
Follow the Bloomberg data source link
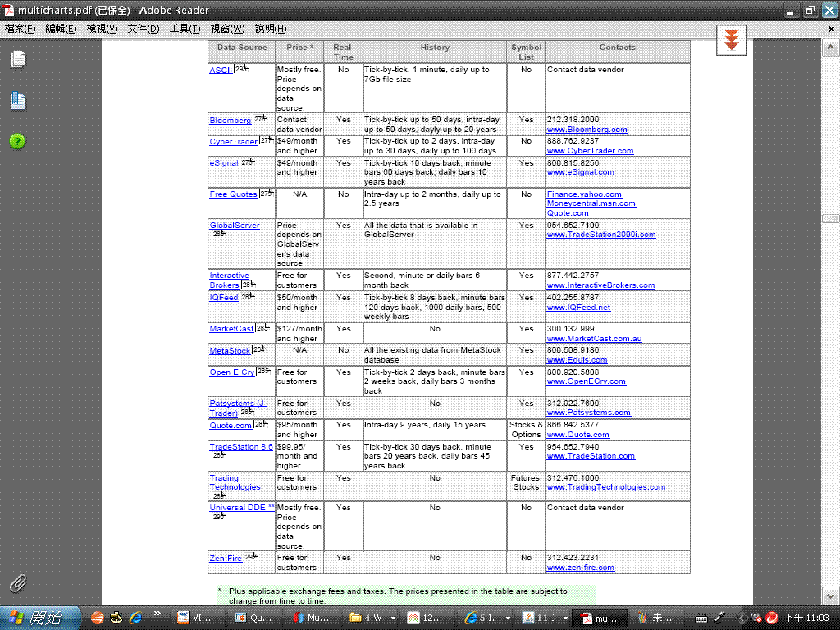point(231,121)
